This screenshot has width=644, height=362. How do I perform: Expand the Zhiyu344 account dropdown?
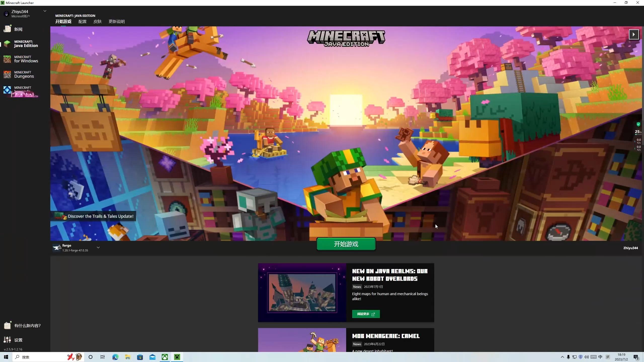[x=45, y=11]
